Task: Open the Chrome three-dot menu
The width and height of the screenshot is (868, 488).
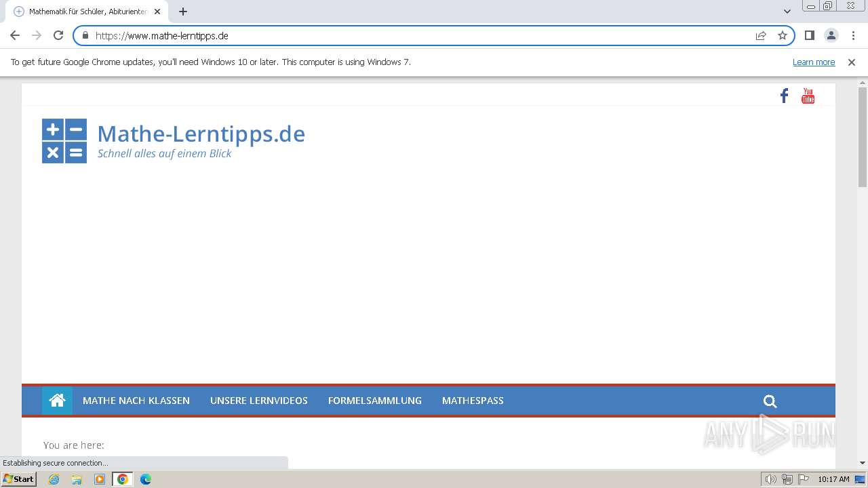Action: coord(853,35)
